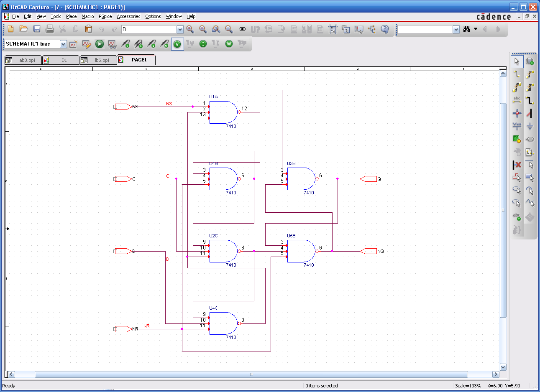540x392 pixels.
Task: Click inside the search text field
Action: [425, 29]
